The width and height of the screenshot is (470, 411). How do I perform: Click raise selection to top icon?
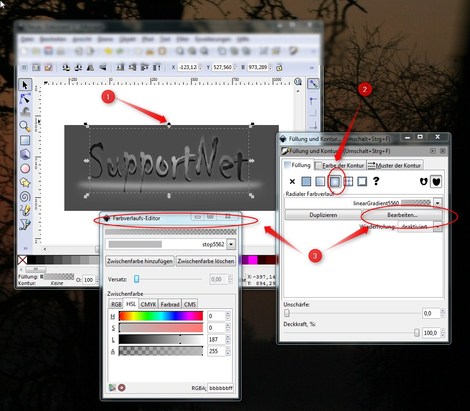(156, 68)
